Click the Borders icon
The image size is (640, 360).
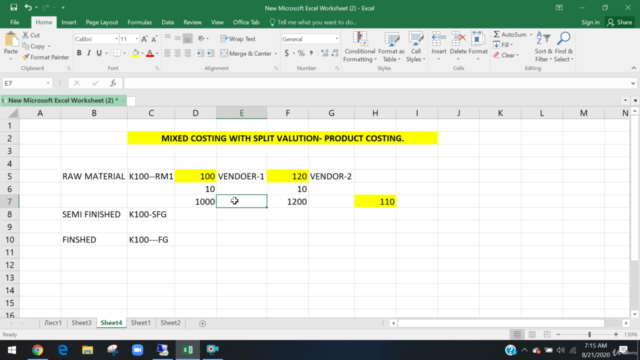117,53
